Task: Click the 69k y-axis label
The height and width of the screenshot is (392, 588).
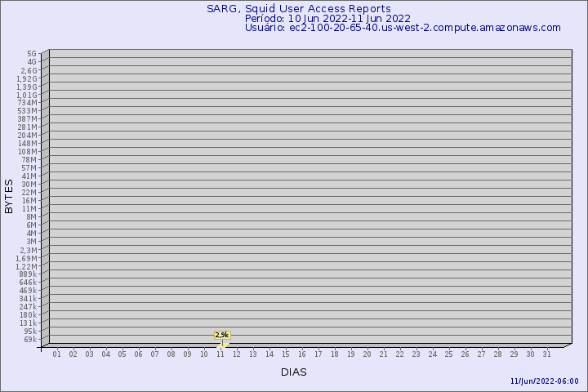Action: pos(30,340)
